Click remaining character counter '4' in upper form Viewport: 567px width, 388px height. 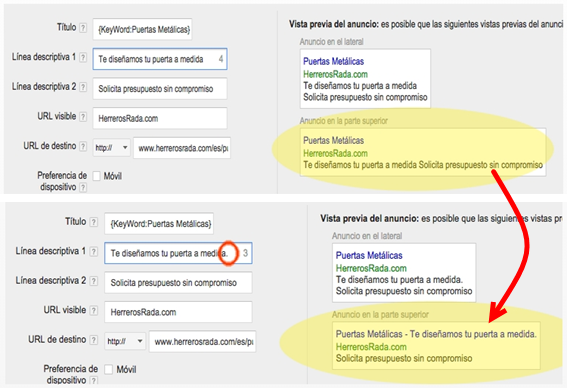[x=221, y=59]
